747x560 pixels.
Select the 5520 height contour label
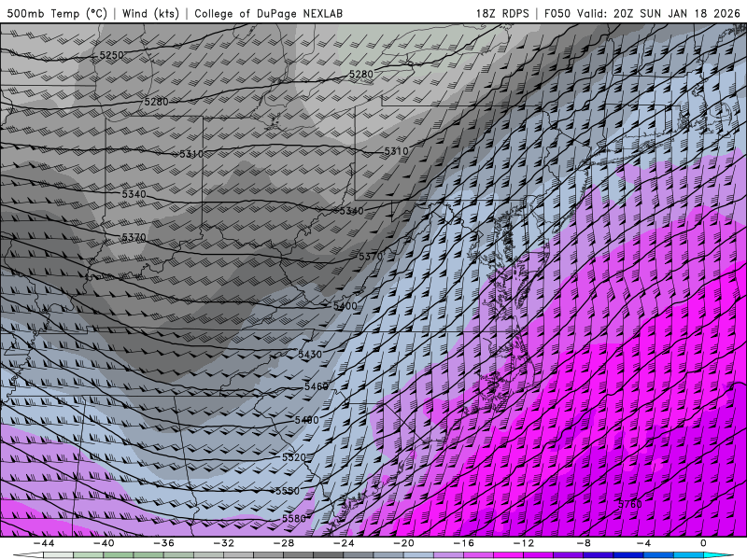tap(293, 457)
